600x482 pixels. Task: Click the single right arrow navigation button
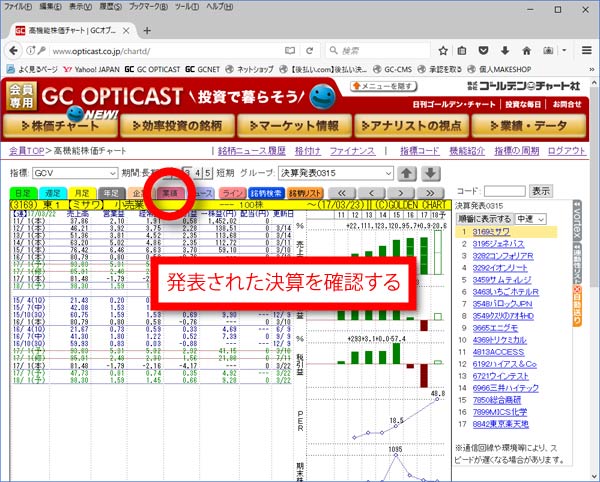pyautogui.click(x=402, y=192)
